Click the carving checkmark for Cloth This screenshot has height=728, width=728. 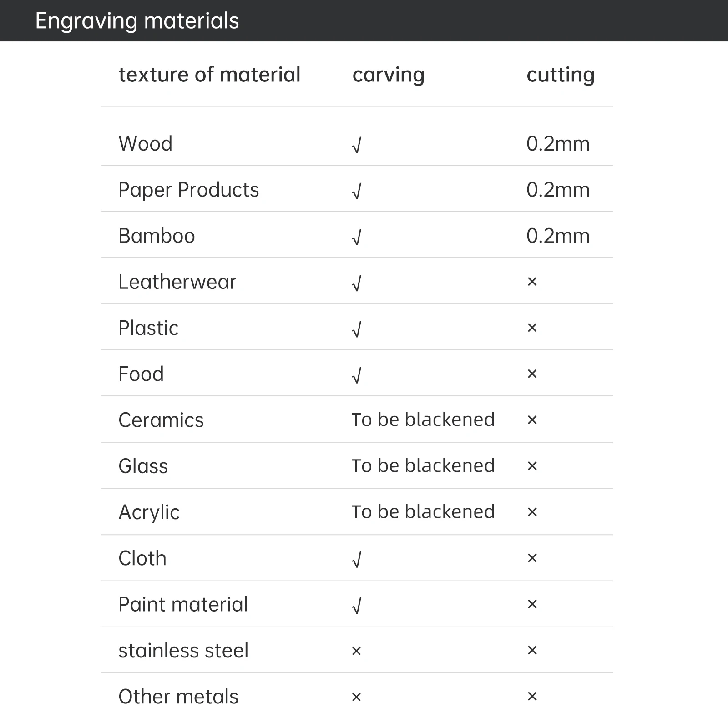click(357, 560)
